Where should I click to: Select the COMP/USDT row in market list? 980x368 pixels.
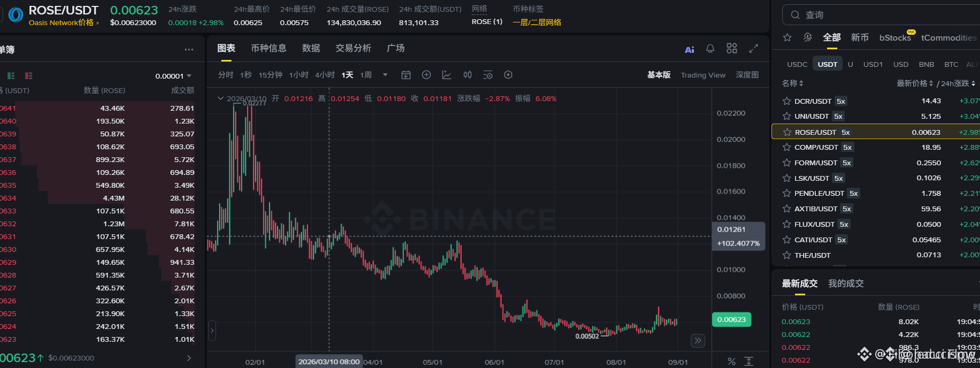point(876,147)
